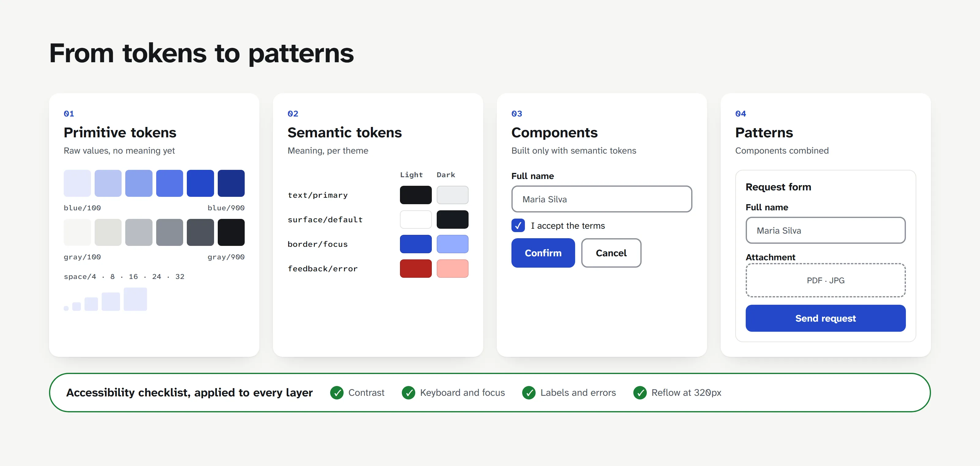The image size is (980, 466).
Task: Click the border/focus Dark swatch
Action: pos(452,244)
